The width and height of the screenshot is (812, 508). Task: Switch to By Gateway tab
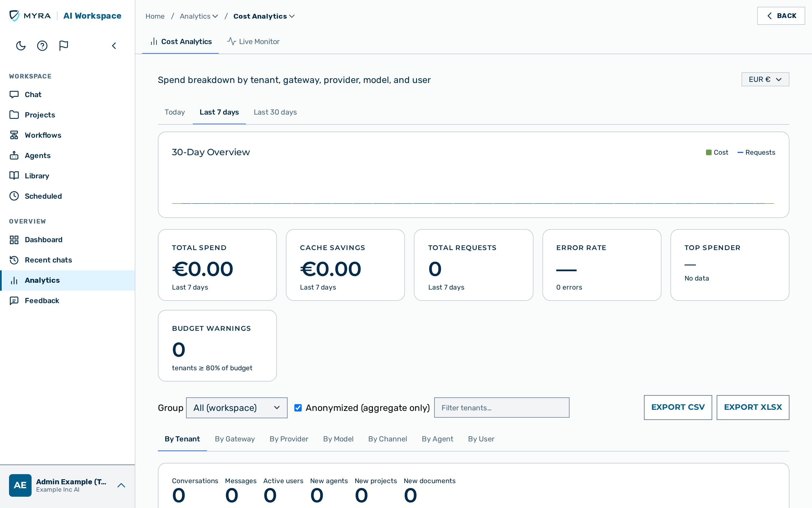coord(235,439)
